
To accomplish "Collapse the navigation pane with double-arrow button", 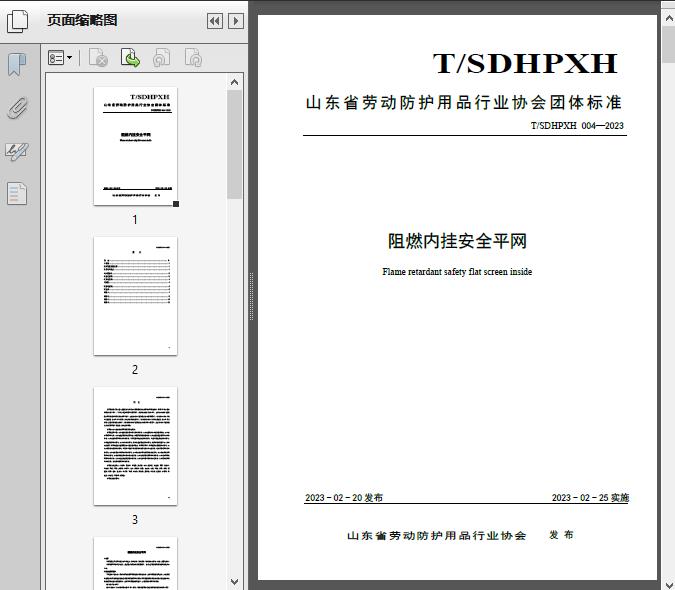I will pyautogui.click(x=215, y=21).
